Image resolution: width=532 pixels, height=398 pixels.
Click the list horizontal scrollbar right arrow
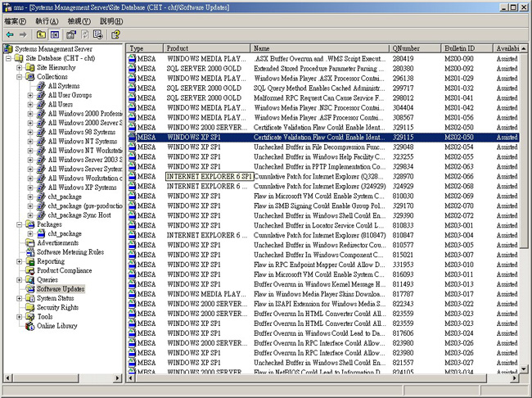tap(515, 378)
